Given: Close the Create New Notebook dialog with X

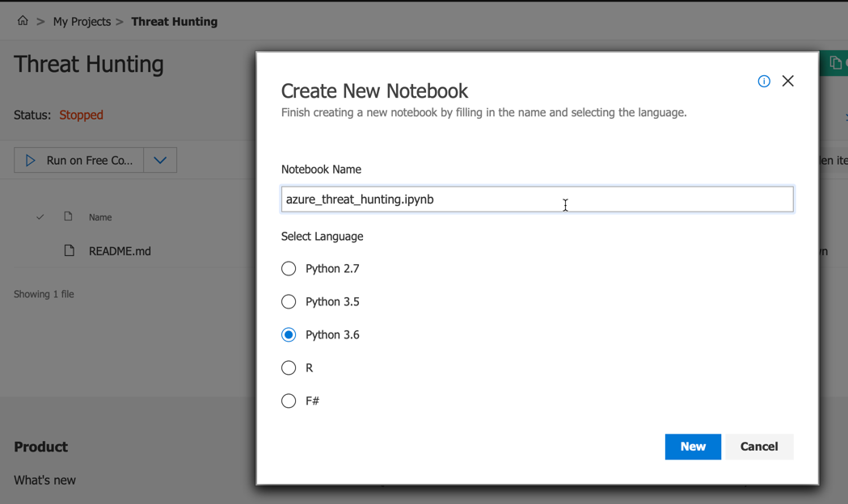Looking at the screenshot, I should click(x=788, y=81).
